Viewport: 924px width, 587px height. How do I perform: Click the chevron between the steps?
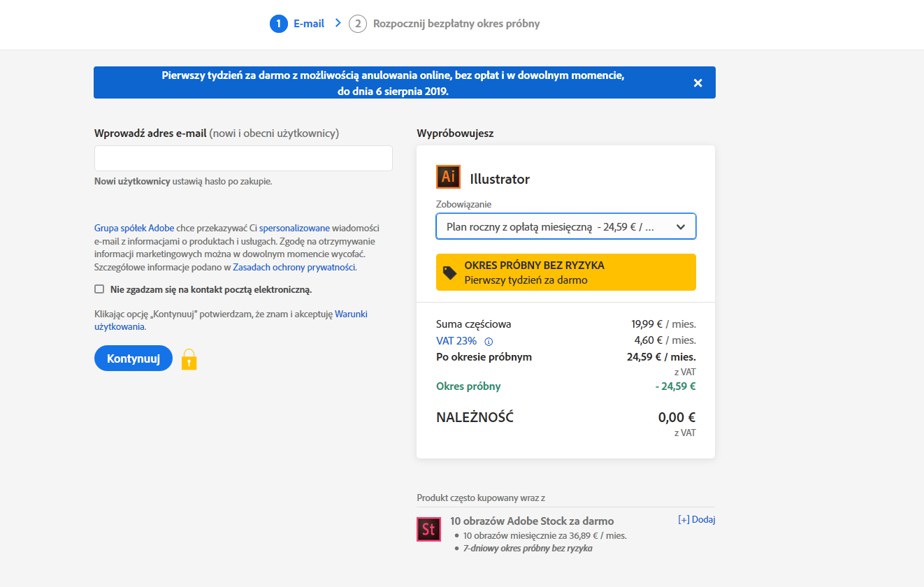338,23
